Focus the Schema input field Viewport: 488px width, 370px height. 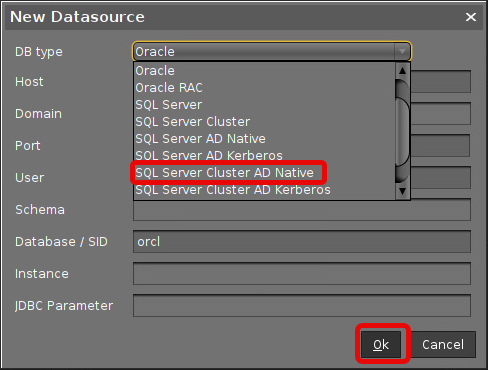click(302, 210)
